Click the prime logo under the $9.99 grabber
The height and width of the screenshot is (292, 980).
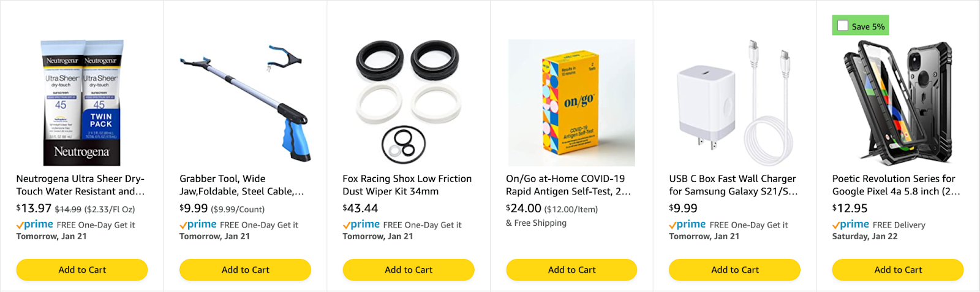pos(198,225)
